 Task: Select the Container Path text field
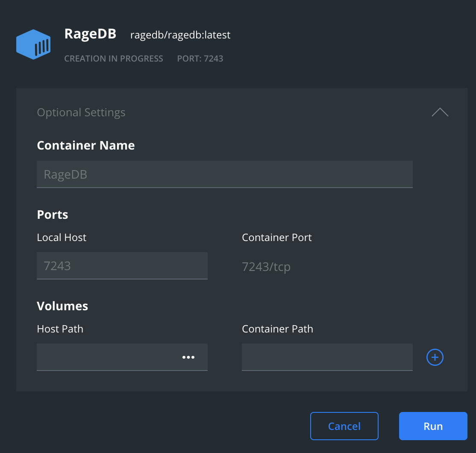pos(327,357)
